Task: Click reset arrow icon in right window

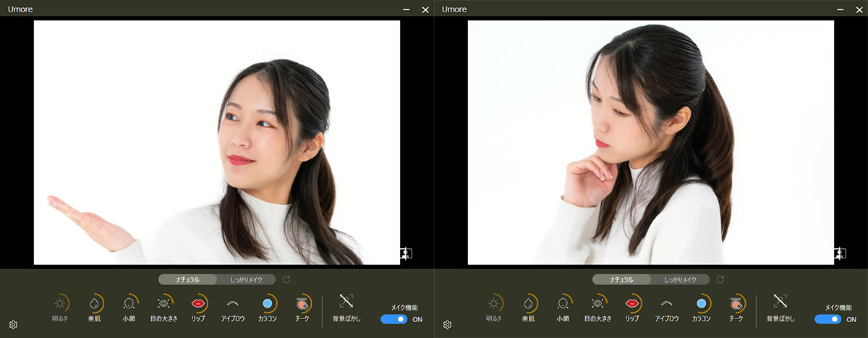Action: 720,279
